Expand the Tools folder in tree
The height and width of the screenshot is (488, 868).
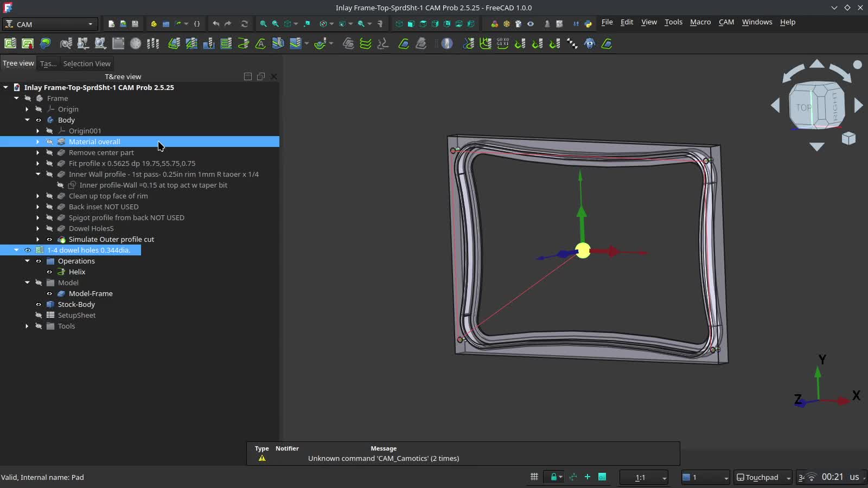(27, 326)
